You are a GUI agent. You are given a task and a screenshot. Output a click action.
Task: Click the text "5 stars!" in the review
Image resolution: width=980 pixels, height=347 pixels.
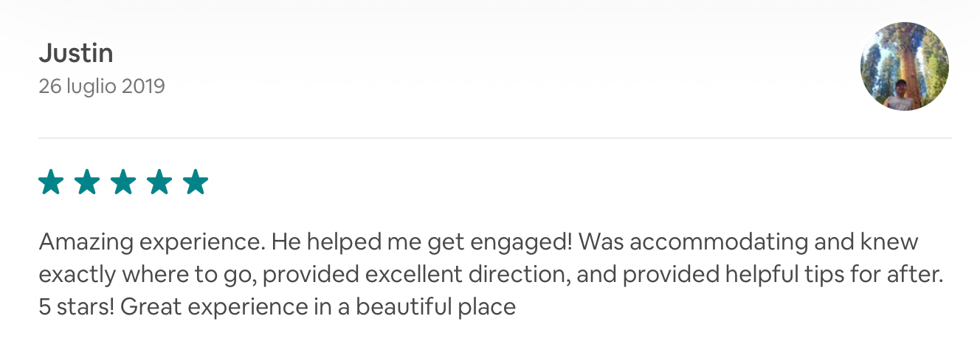[76, 306]
